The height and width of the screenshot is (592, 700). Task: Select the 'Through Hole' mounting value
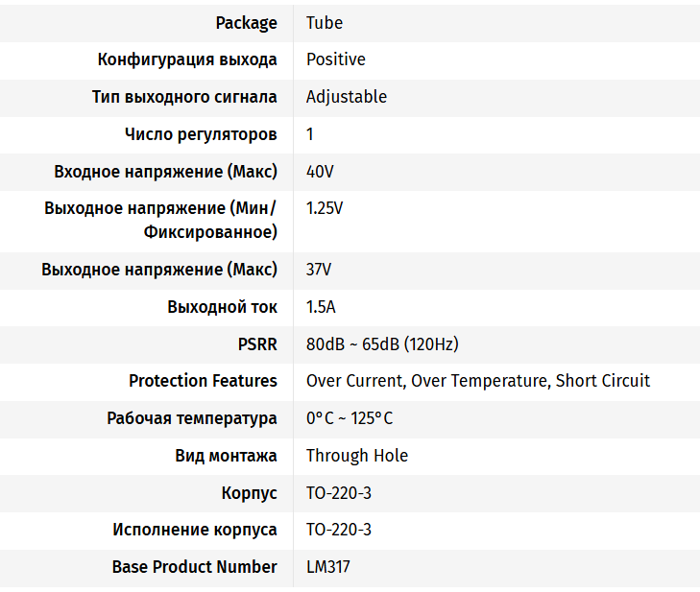[x=357, y=456]
